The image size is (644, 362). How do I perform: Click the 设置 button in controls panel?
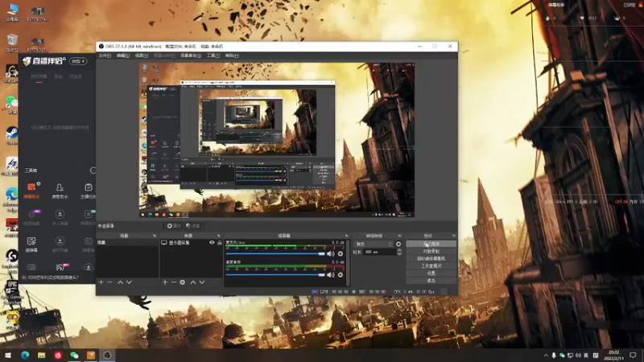(x=431, y=273)
